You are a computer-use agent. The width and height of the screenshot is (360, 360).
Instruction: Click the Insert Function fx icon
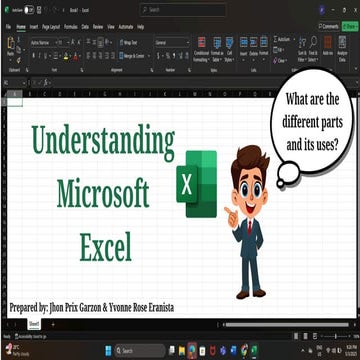pyautogui.click(x=46, y=82)
